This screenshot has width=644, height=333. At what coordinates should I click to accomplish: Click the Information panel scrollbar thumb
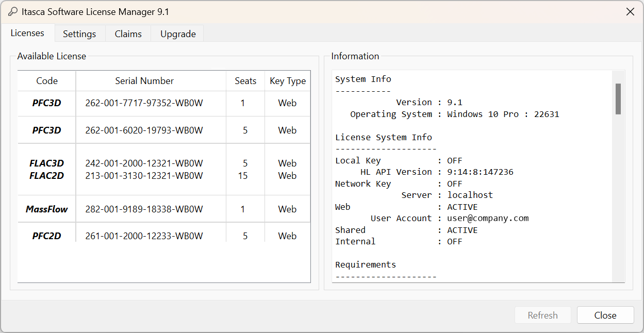[618, 99]
